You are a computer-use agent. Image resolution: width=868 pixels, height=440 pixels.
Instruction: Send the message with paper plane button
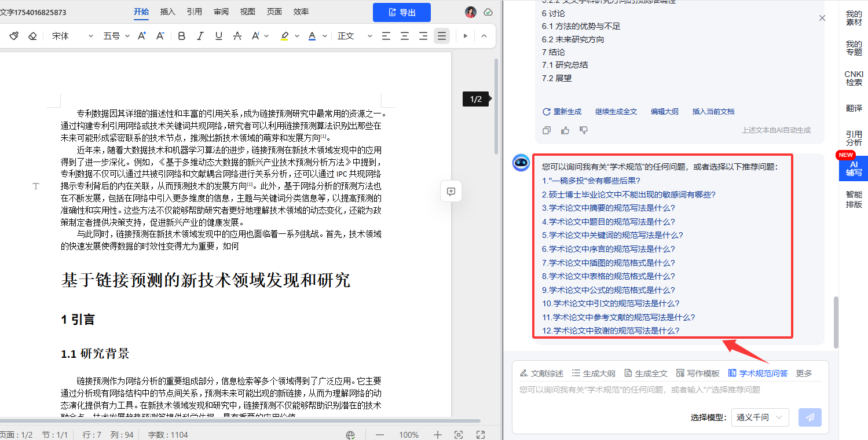pos(810,417)
